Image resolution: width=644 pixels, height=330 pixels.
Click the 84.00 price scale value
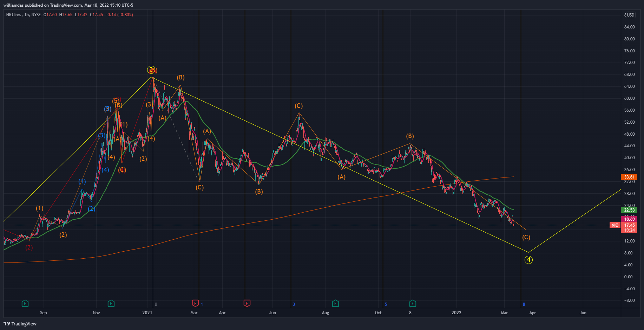point(629,27)
